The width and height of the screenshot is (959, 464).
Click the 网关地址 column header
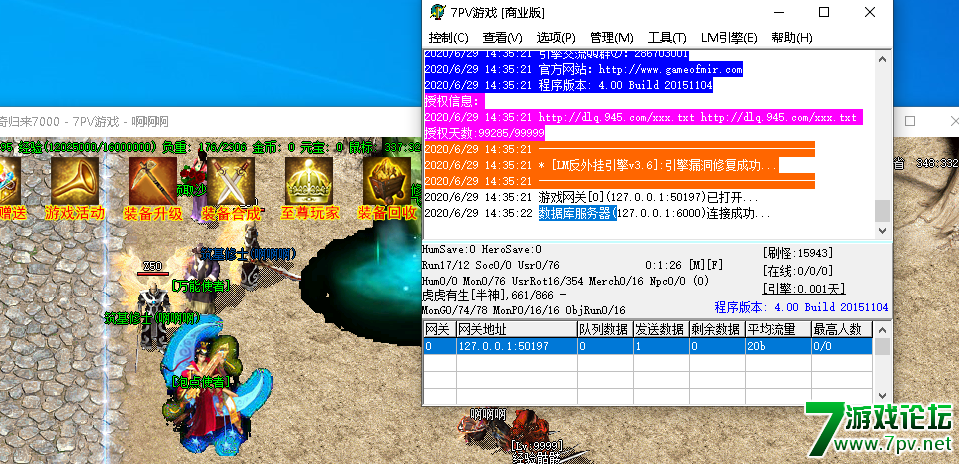[x=516, y=330]
